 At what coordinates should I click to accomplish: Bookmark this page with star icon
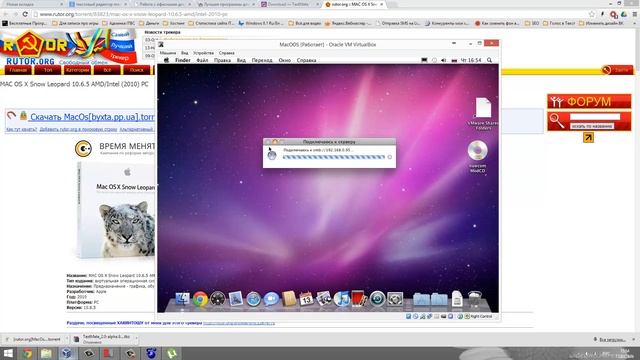[x=592, y=14]
